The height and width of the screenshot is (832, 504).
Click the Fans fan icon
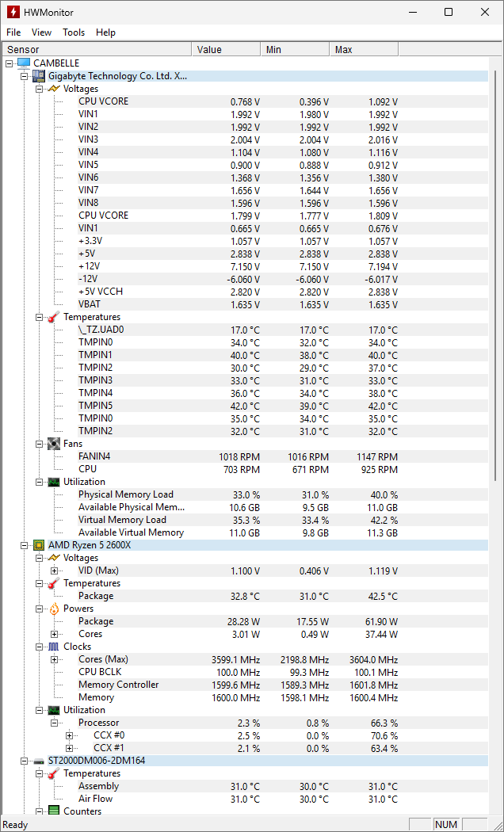point(54,444)
